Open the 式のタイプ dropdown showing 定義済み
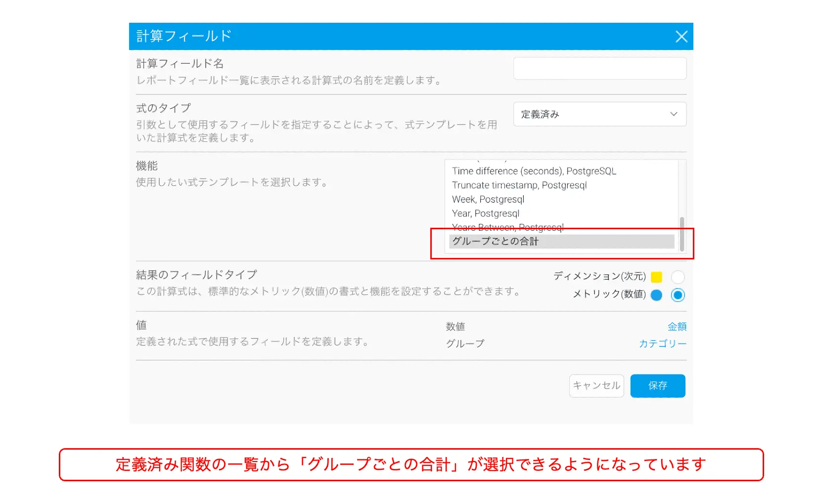Screen dimensions: 819x504 coord(599,114)
